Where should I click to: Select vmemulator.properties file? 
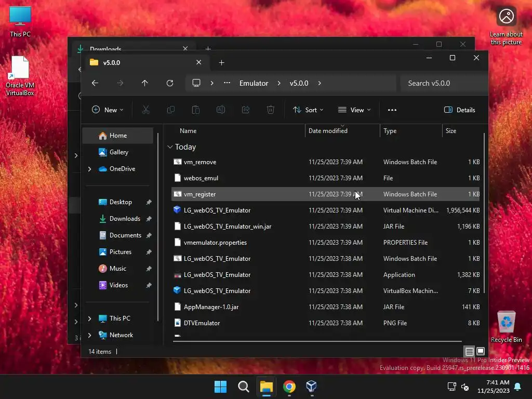pos(325,242)
